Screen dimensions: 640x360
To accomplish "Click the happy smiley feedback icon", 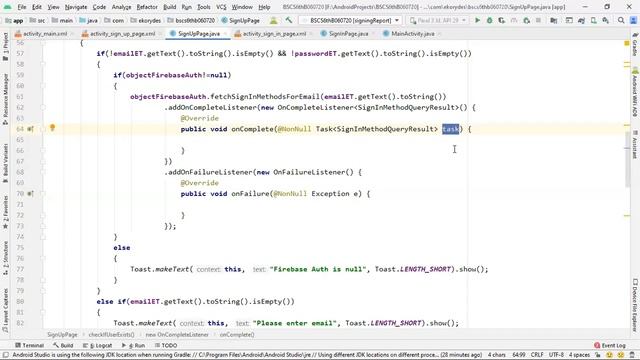I will click(609, 355).
